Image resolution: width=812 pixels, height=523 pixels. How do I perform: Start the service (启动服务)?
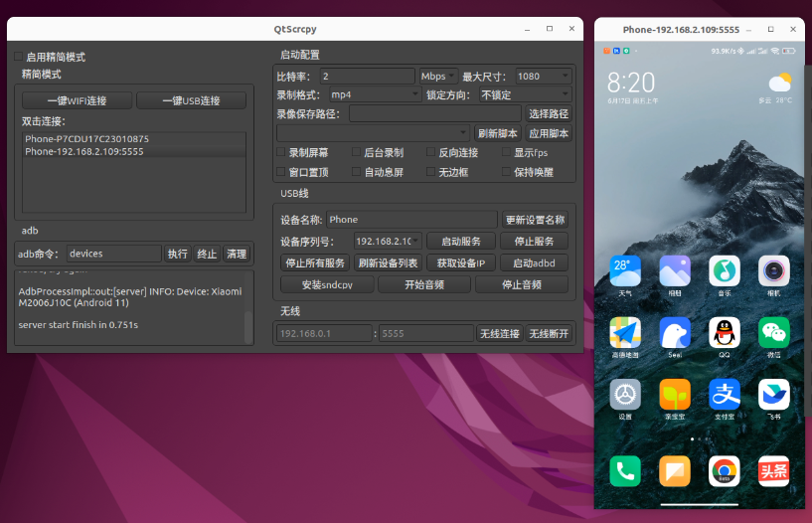click(x=461, y=242)
